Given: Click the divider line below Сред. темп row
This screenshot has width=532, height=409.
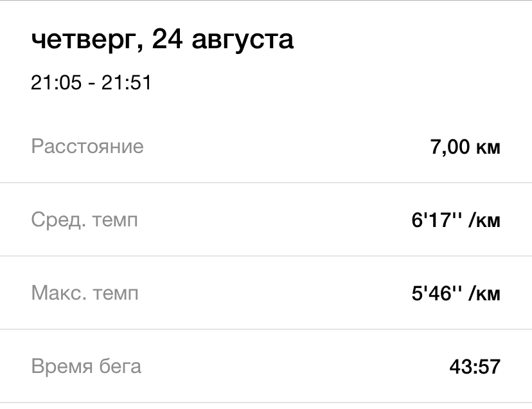Looking at the screenshot, I should (266, 256).
